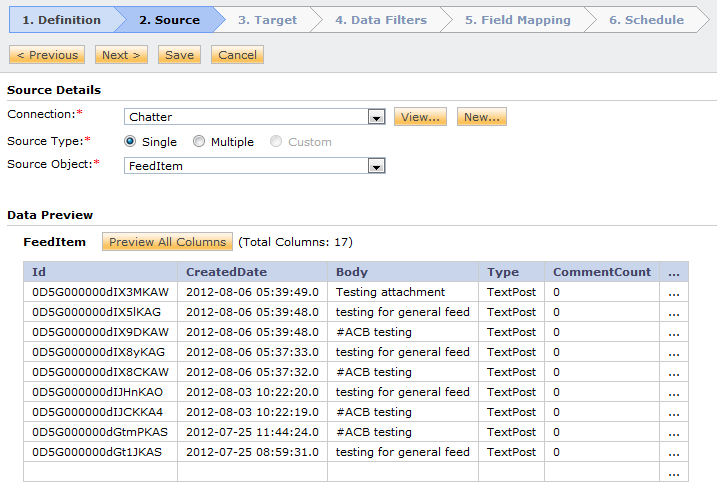
Task: Create a New connection
Action: [482, 117]
